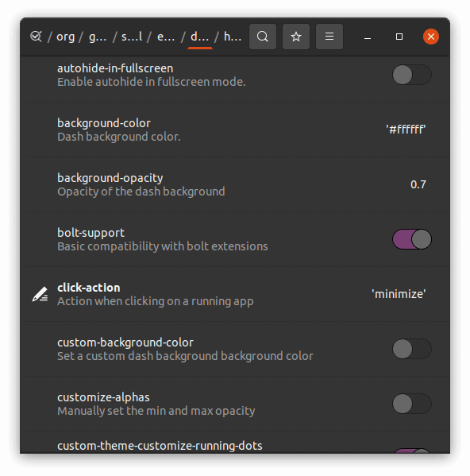Click the bookmarks star icon

tap(296, 37)
